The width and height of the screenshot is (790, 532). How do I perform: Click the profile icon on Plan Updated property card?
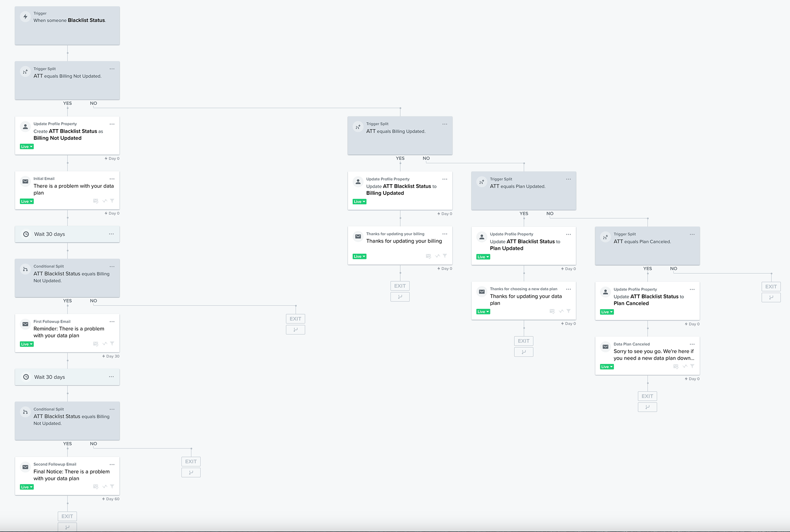pyautogui.click(x=482, y=237)
